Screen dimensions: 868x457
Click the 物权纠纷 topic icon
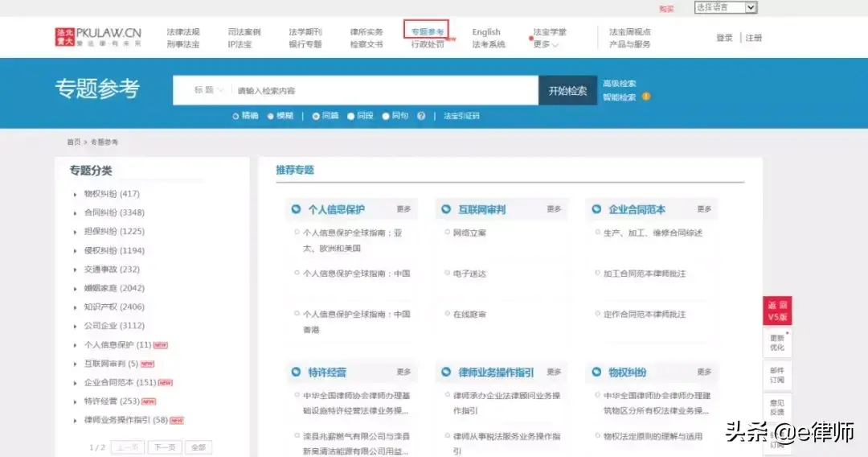click(596, 373)
